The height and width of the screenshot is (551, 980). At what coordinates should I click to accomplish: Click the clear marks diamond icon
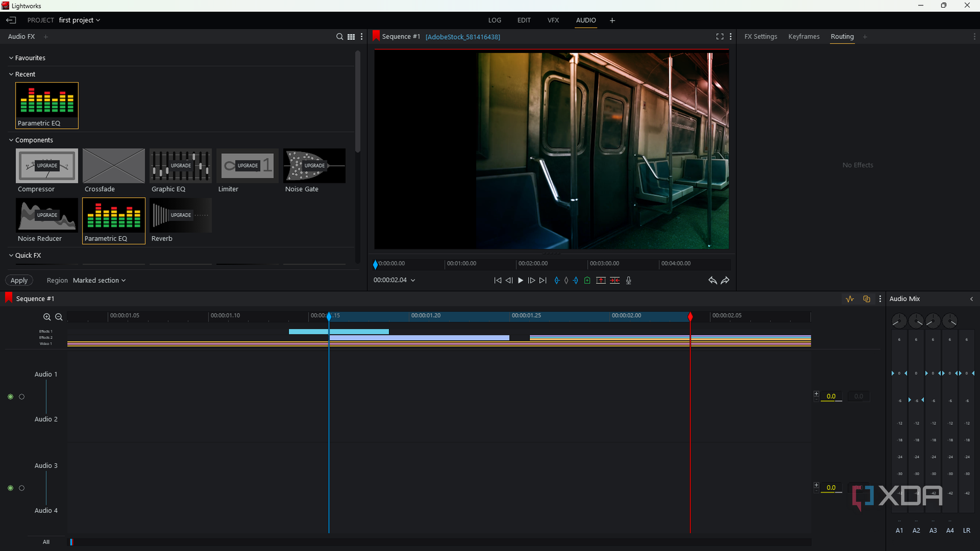[x=566, y=280]
